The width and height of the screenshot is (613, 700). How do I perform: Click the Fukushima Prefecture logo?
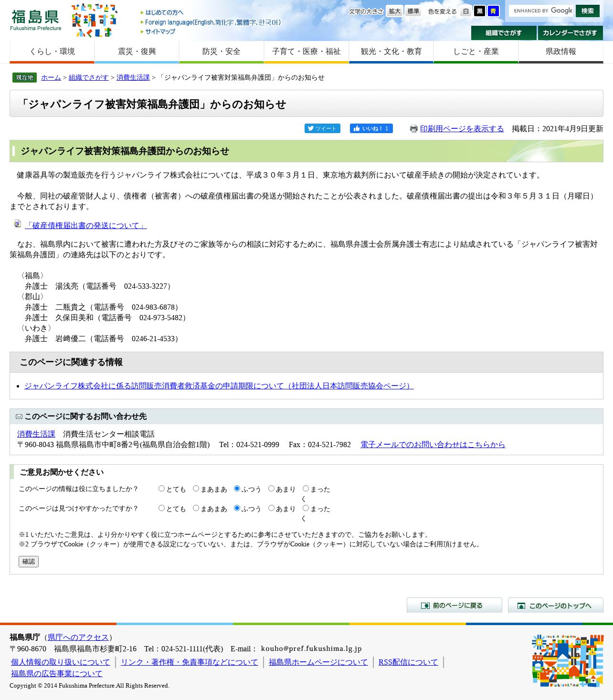coord(36,20)
